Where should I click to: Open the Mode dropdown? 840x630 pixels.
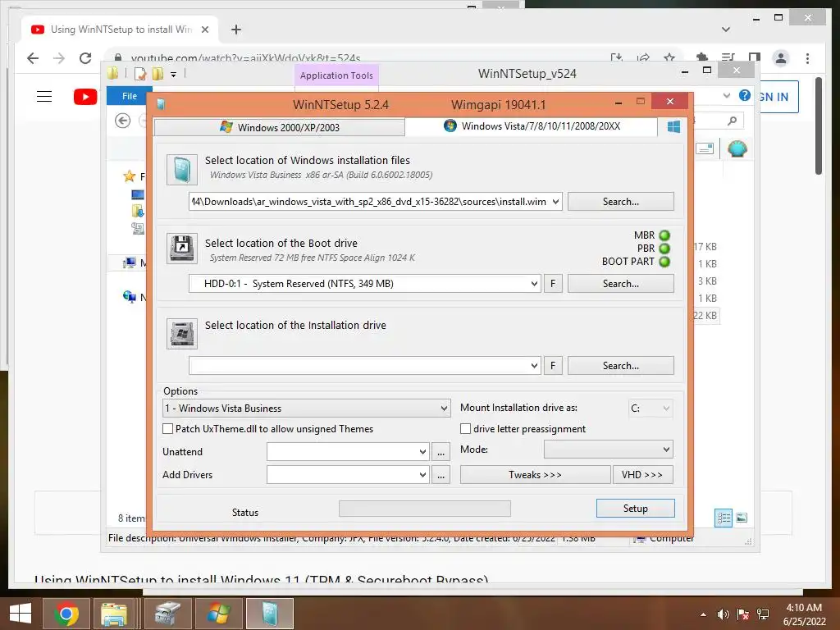609,450
